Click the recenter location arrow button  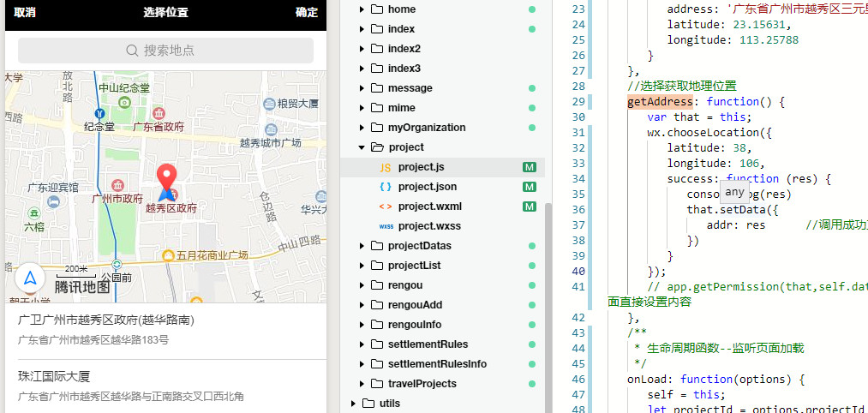pos(31,278)
